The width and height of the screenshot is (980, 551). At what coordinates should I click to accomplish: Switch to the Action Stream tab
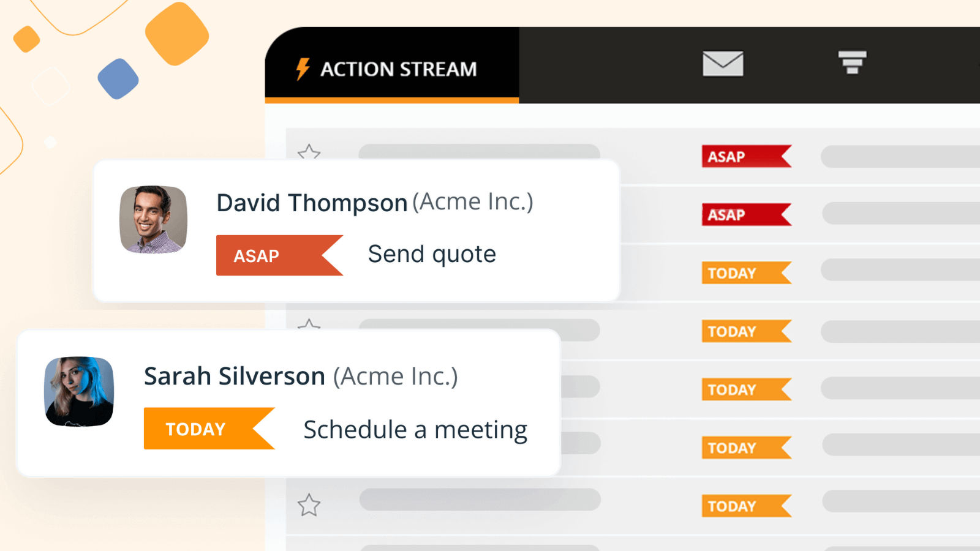[x=392, y=69]
